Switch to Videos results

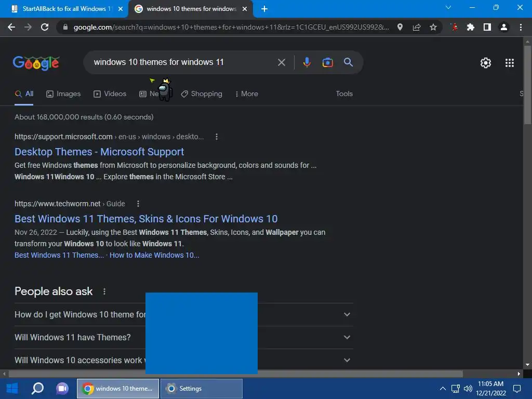(110, 94)
